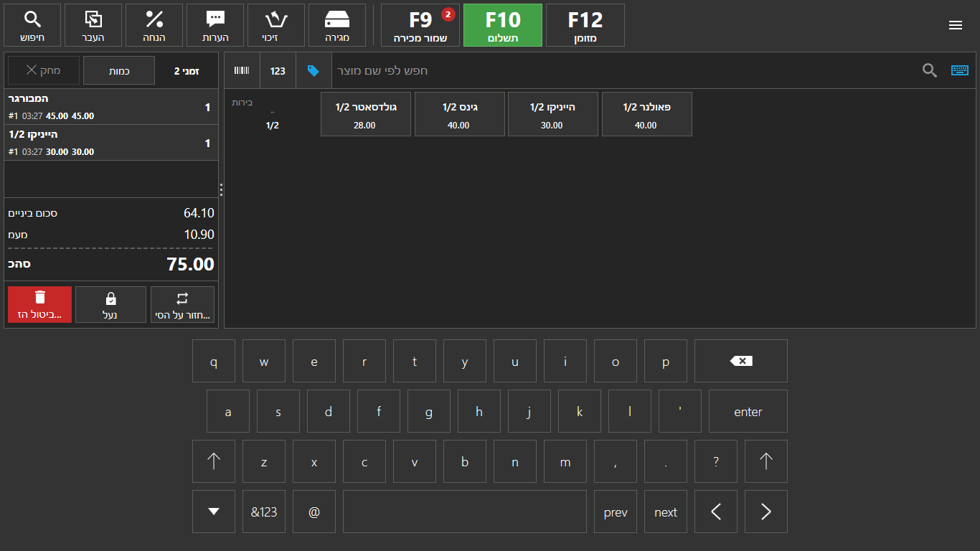
Task: Click the barcode scan icon
Action: [242, 70]
